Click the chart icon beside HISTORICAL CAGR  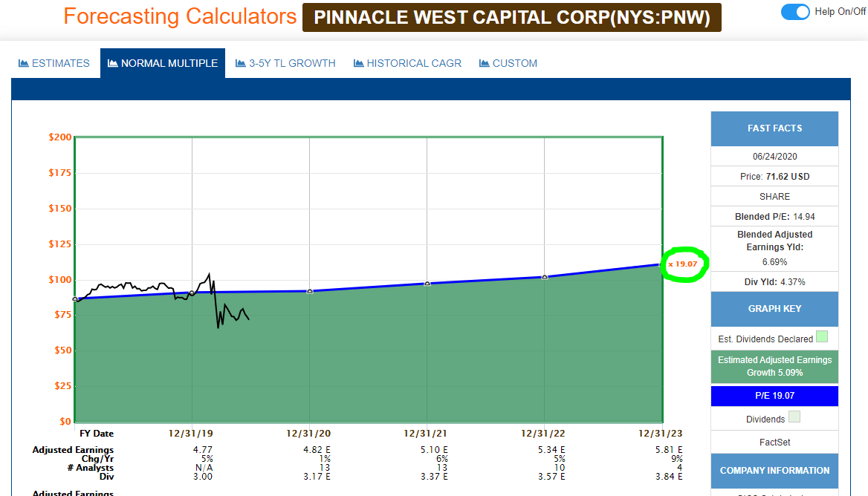click(358, 63)
